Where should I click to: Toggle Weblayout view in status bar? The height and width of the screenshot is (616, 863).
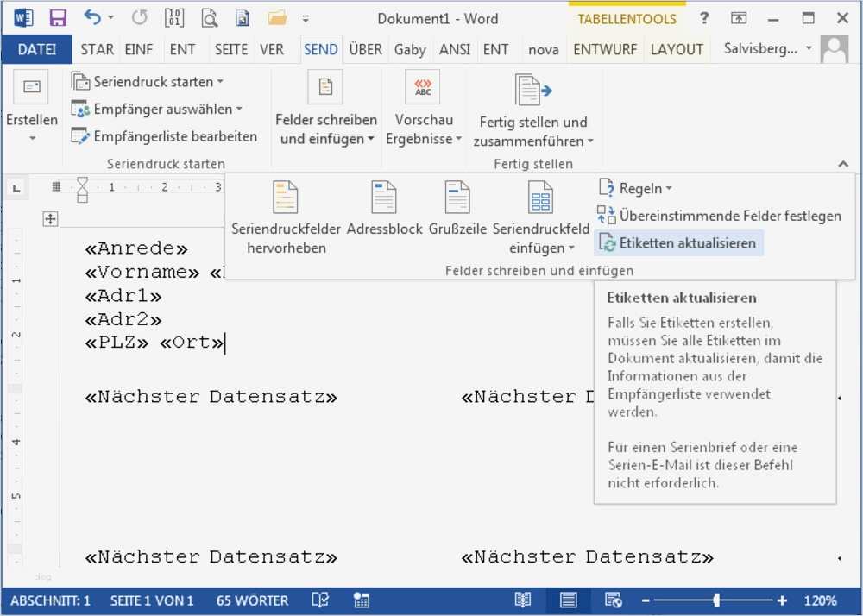coord(614,600)
